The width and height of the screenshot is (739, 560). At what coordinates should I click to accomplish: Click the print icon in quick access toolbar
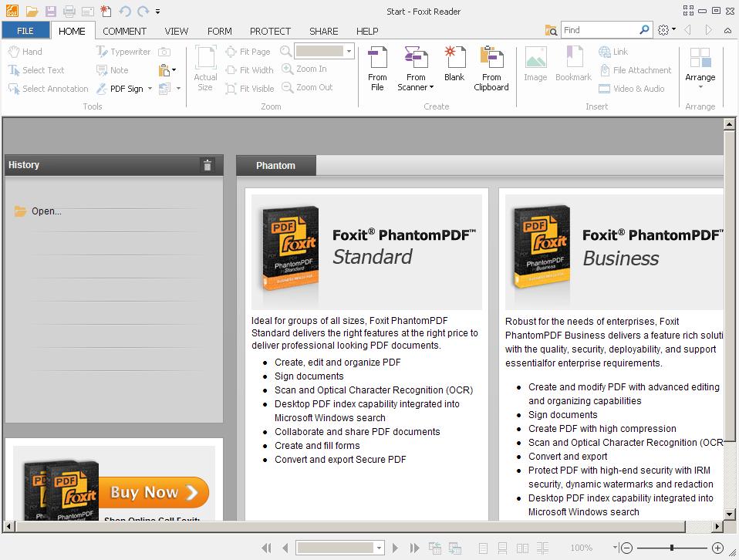pyautogui.click(x=69, y=12)
